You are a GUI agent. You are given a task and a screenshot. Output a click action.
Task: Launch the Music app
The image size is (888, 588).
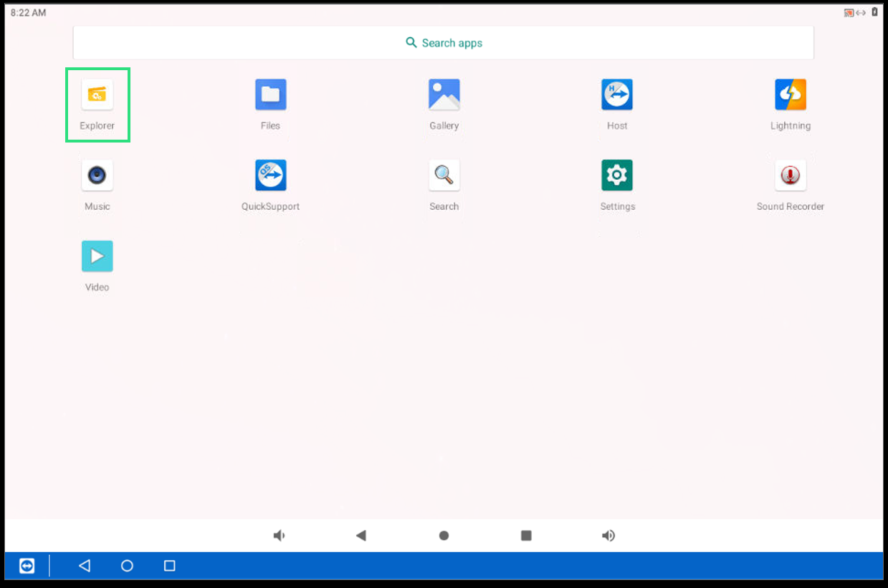97,175
